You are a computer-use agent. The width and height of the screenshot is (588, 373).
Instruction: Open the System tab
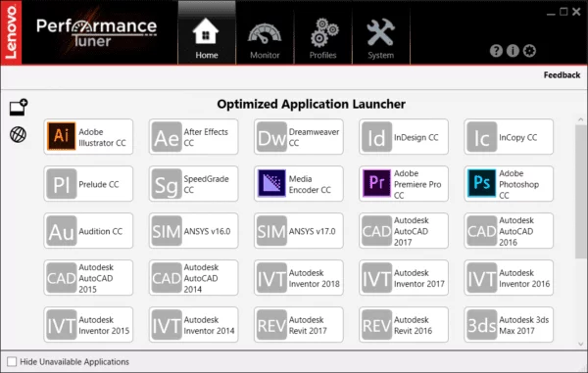[x=381, y=33]
